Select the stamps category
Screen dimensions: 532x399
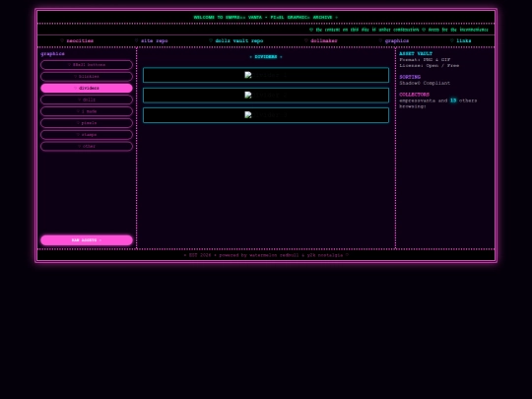(87, 135)
